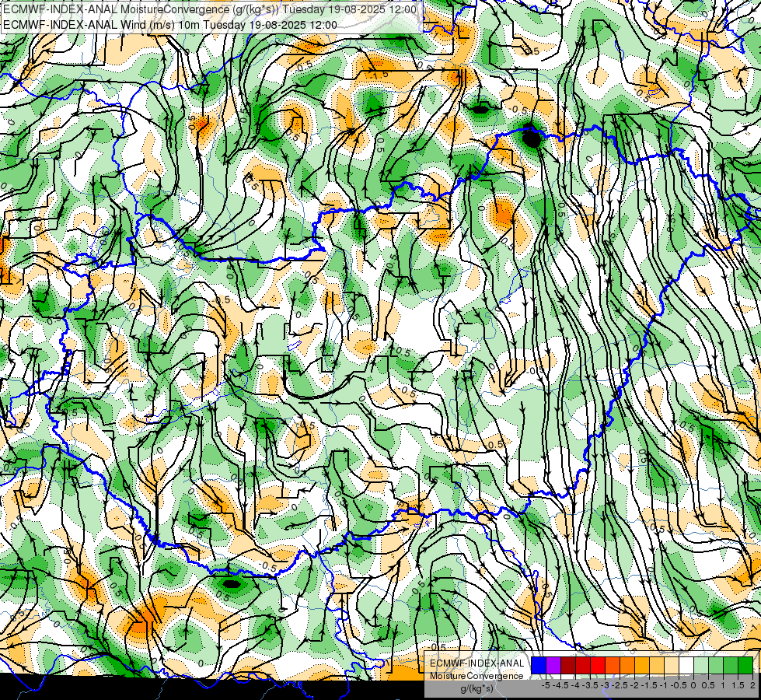
Task: Click the bright red swatch between -3.5 and -3
Action: (598, 666)
